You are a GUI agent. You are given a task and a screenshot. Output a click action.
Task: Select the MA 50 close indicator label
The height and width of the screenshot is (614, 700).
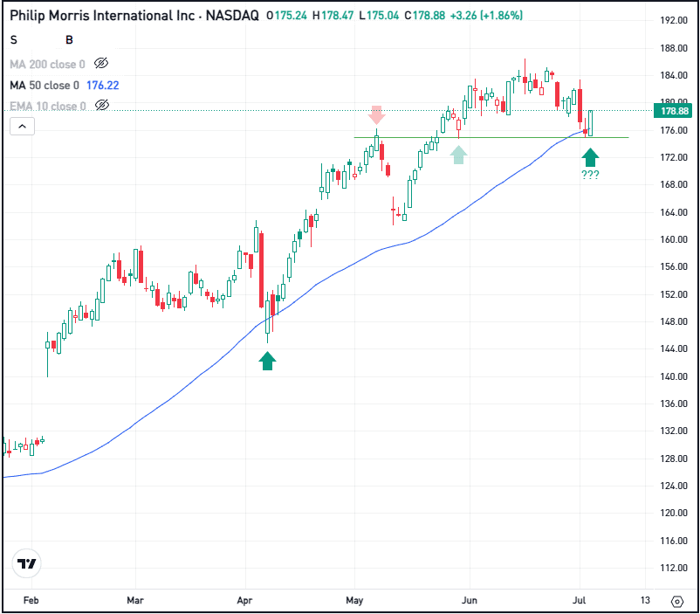tap(45, 85)
